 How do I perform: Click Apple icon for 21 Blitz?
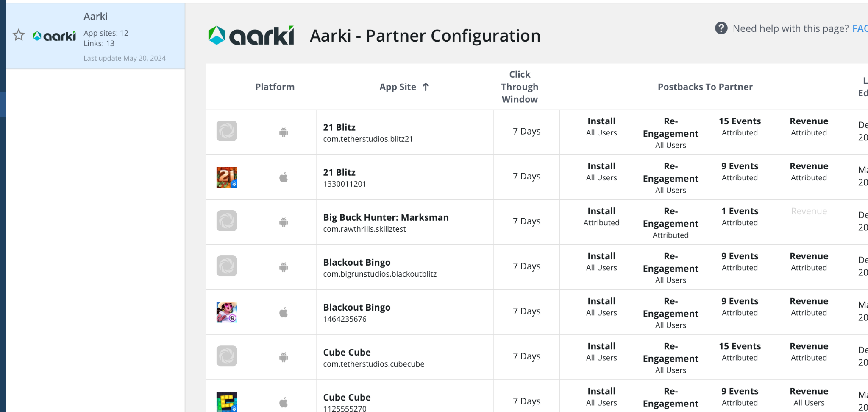pos(284,177)
